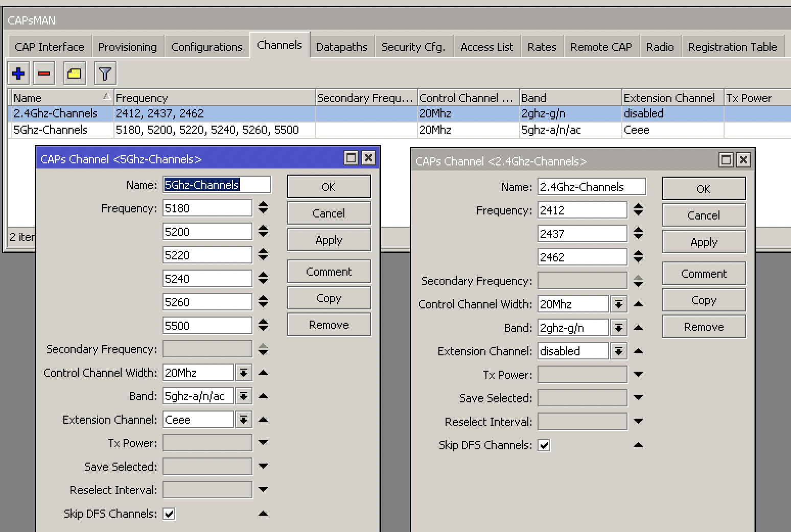Open the Security Cfg. tab

[x=414, y=46]
